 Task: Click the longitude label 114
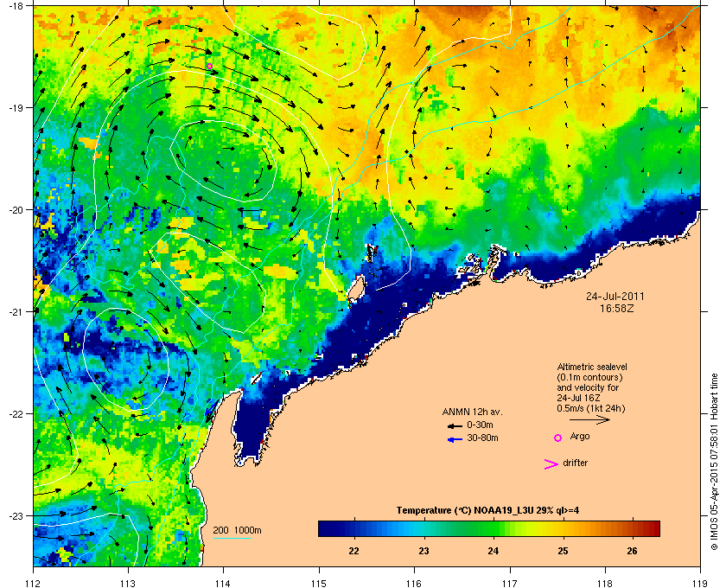coord(223,583)
